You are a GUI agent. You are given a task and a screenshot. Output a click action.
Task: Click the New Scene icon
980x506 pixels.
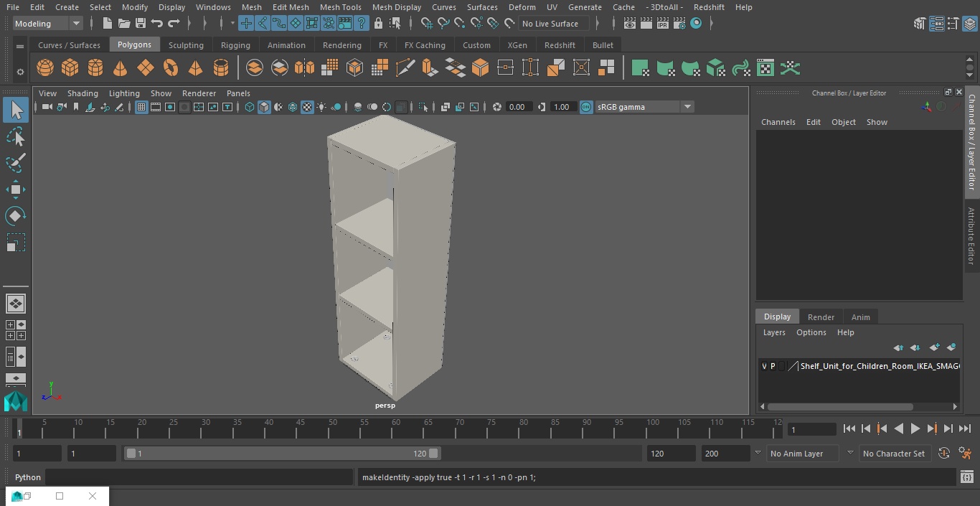[x=107, y=24]
